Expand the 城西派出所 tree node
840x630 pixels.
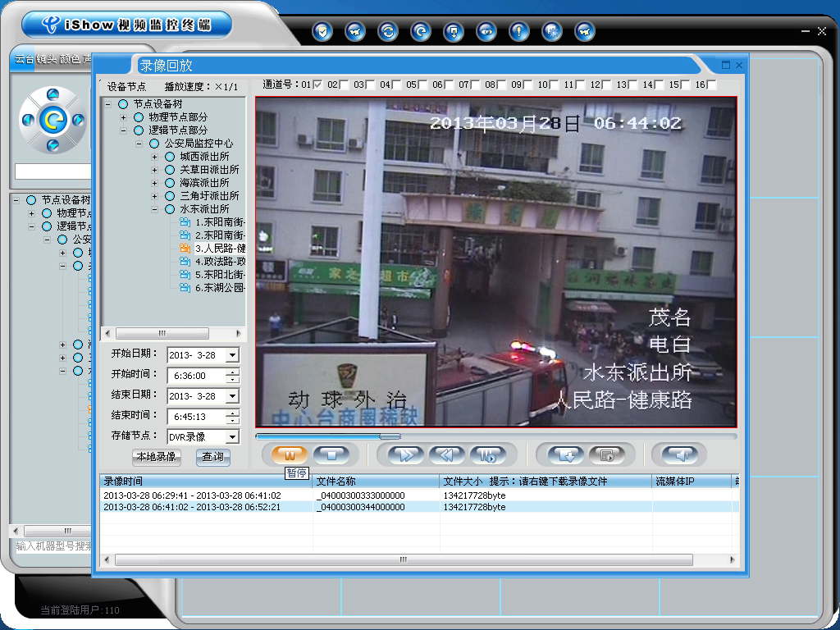point(154,157)
